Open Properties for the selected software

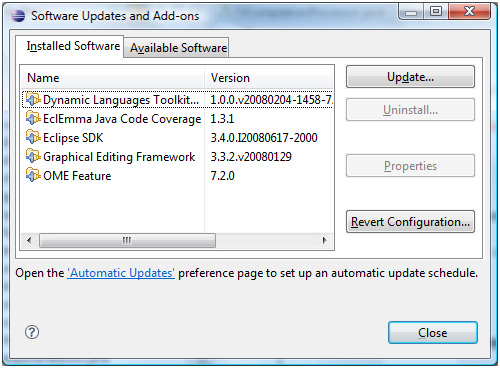(410, 166)
